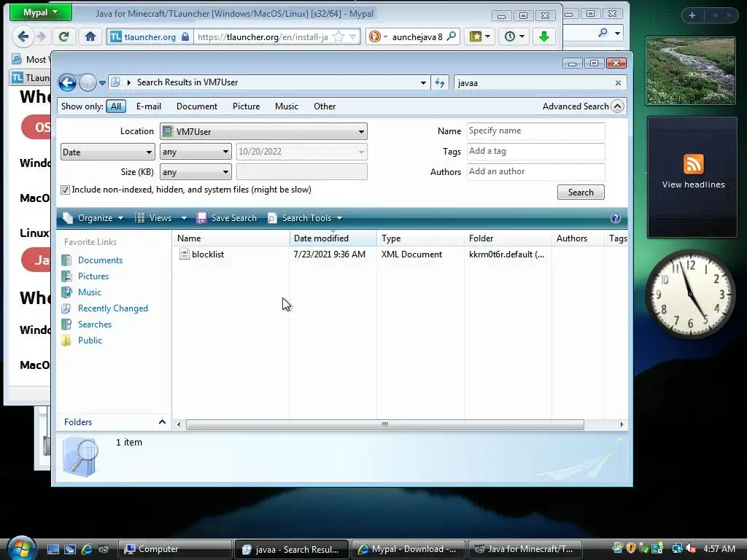The height and width of the screenshot is (560, 747).
Task: Collapse the Advanced Search panel
Action: point(617,106)
